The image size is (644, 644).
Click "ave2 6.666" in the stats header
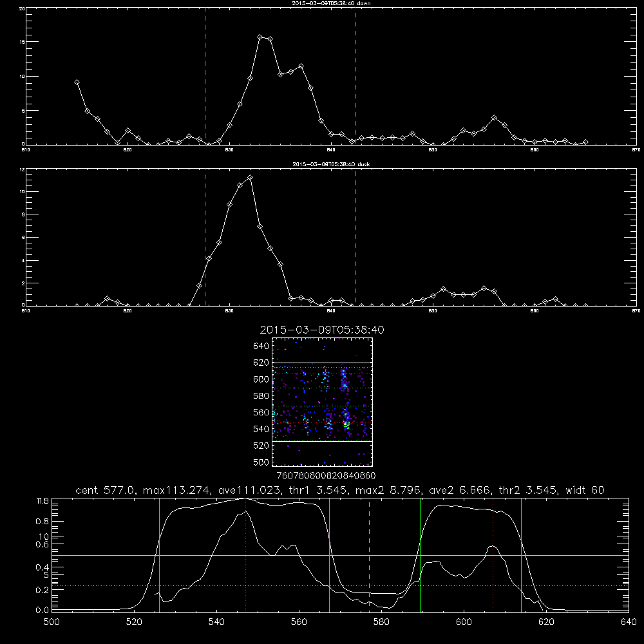click(459, 490)
